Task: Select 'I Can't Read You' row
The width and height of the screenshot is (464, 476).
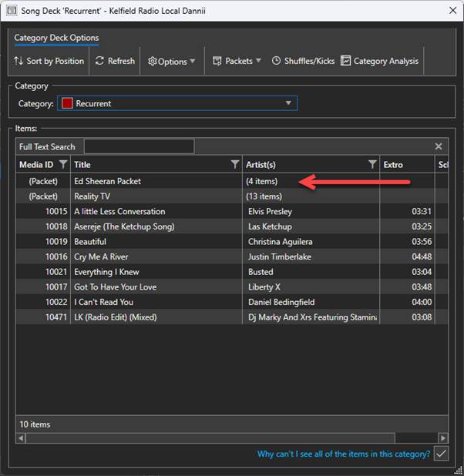Action: tap(232, 302)
